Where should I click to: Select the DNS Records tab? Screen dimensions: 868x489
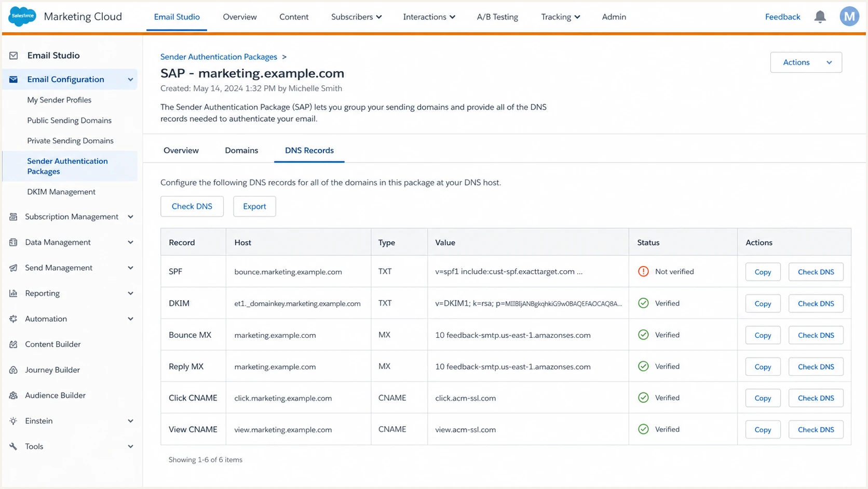pos(309,150)
